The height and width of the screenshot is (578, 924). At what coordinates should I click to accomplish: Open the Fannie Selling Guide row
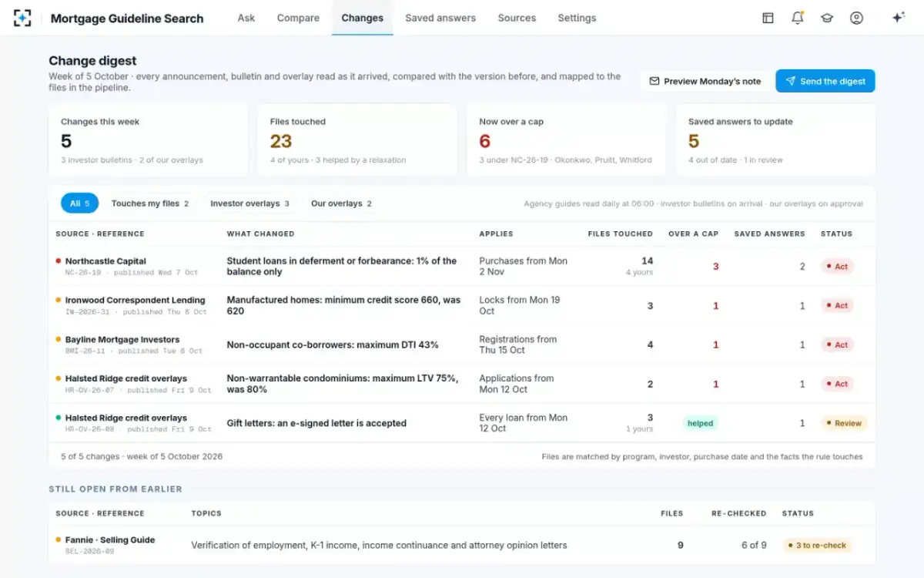point(462,546)
